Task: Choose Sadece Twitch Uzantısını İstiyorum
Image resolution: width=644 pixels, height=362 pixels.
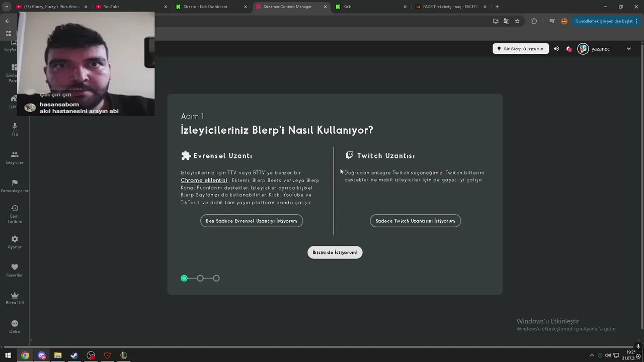Action: coord(415,221)
